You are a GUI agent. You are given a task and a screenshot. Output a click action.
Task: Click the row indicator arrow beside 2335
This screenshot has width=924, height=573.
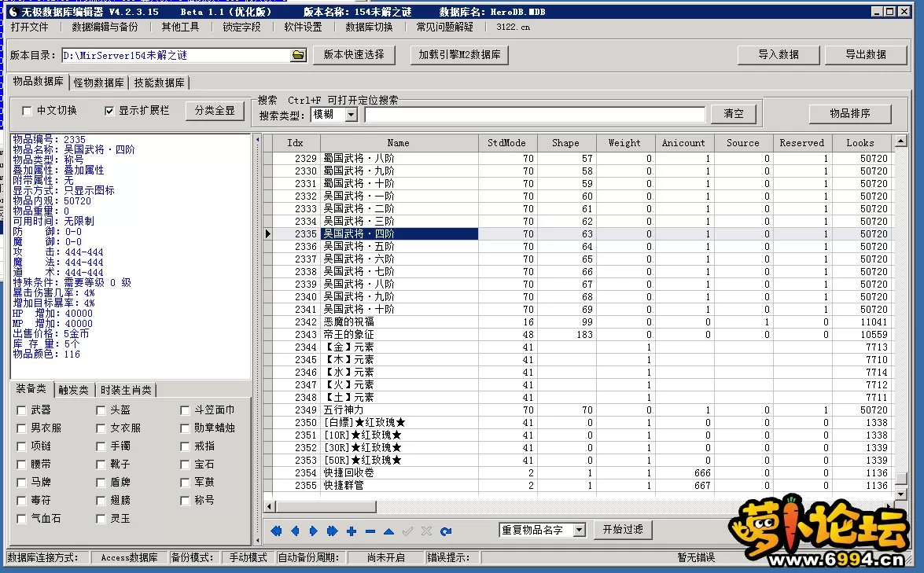267,233
